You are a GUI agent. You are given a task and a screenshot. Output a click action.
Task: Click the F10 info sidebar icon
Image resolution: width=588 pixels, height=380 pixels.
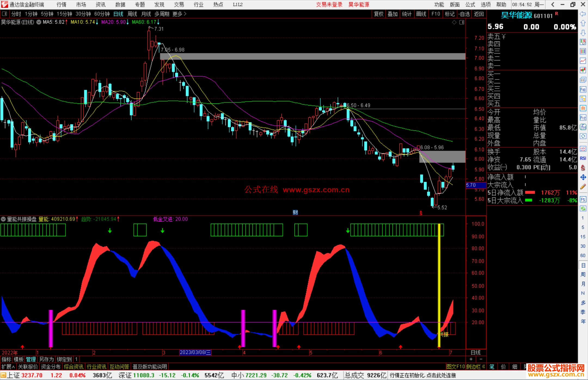[x=583, y=89]
